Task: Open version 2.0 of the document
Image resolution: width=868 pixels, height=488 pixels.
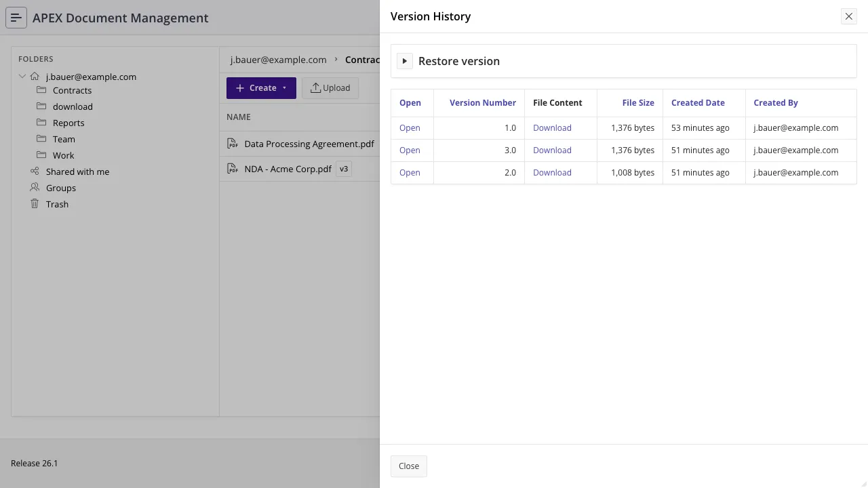Action: (x=410, y=173)
